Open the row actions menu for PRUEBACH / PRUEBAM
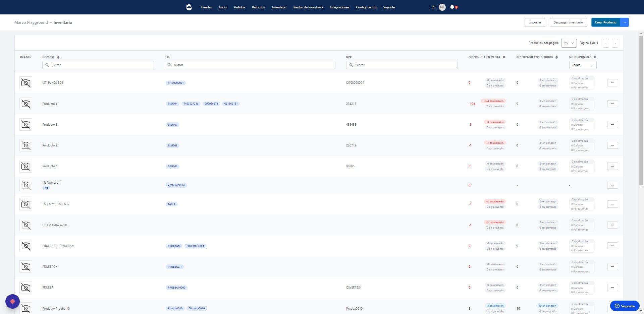The height and width of the screenshot is (314, 644). [612, 246]
